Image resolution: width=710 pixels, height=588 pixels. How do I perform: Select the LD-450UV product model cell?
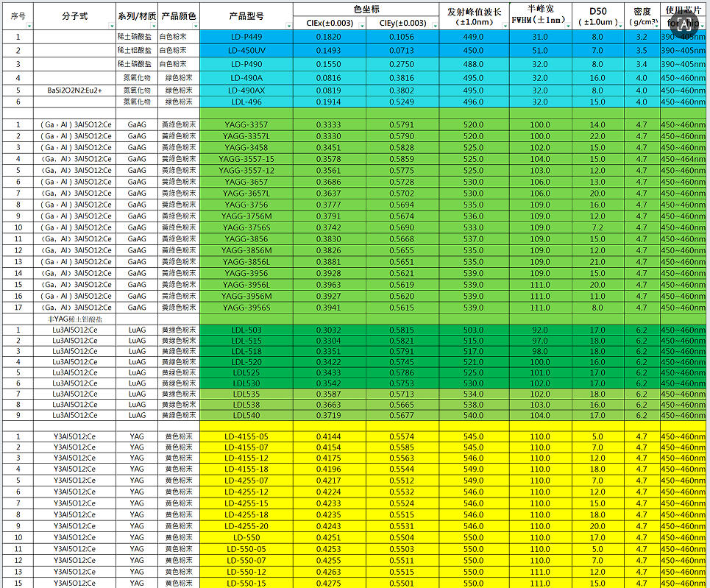point(246,50)
